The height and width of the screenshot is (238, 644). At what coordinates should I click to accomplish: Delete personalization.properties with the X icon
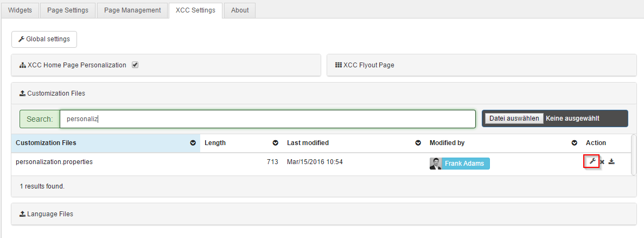602,162
